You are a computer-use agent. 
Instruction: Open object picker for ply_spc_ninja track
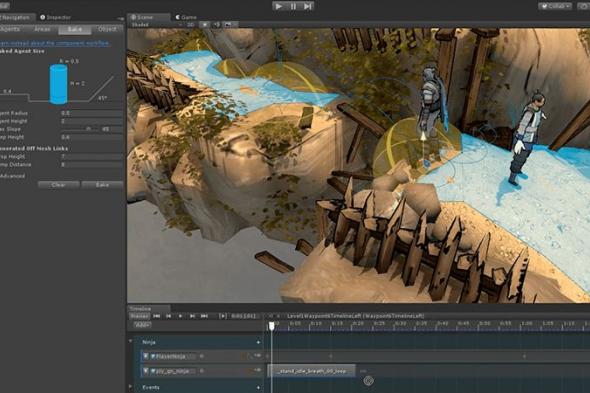[x=202, y=371]
